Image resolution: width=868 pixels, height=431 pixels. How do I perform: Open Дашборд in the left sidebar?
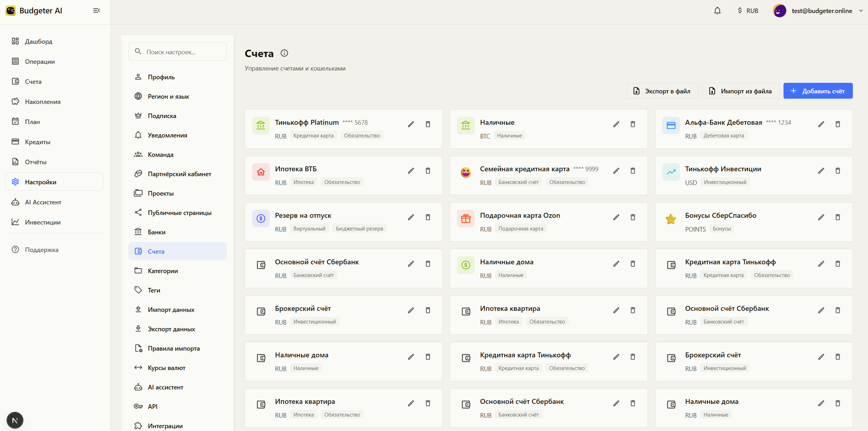pos(38,41)
